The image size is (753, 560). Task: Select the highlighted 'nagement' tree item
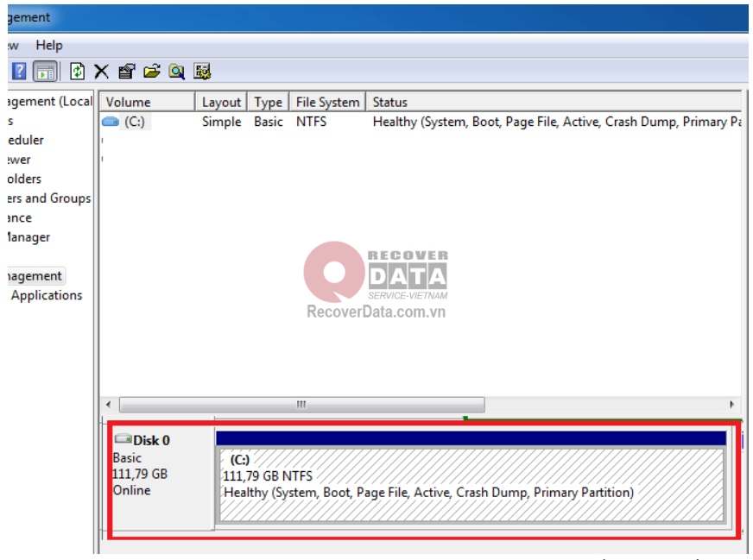point(35,276)
